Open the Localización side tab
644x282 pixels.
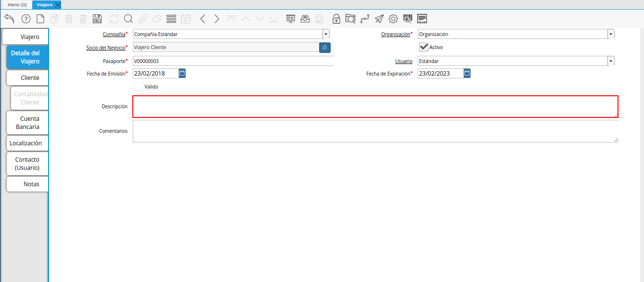pyautogui.click(x=27, y=143)
